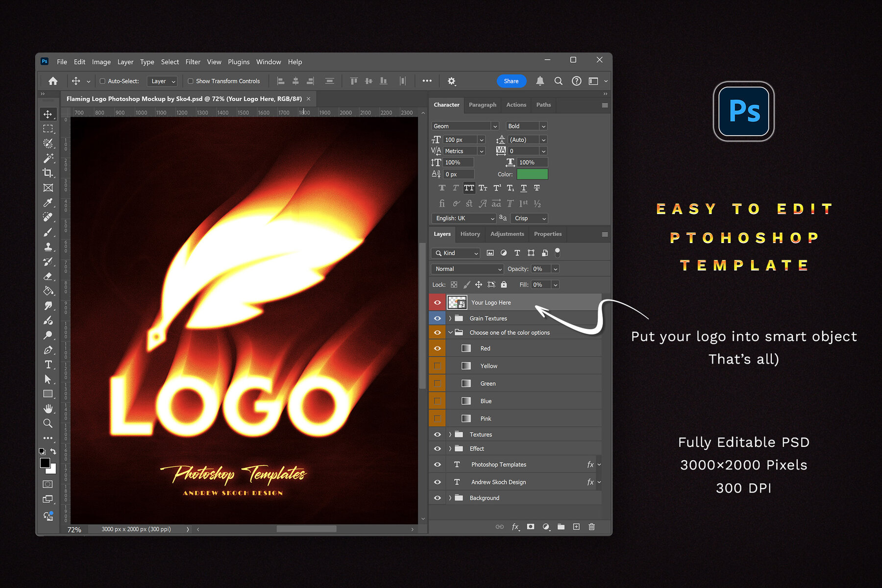Viewport: 882px width, 588px height.
Task: Select the Zoom tool
Action: point(48,423)
